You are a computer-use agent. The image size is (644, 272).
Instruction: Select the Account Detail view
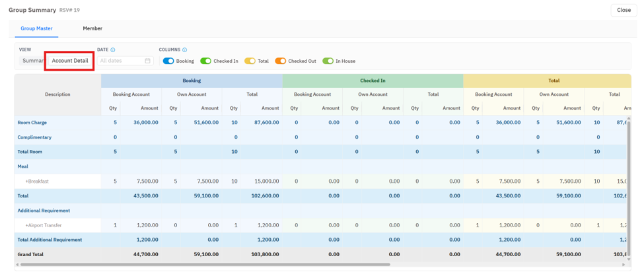coord(70,61)
